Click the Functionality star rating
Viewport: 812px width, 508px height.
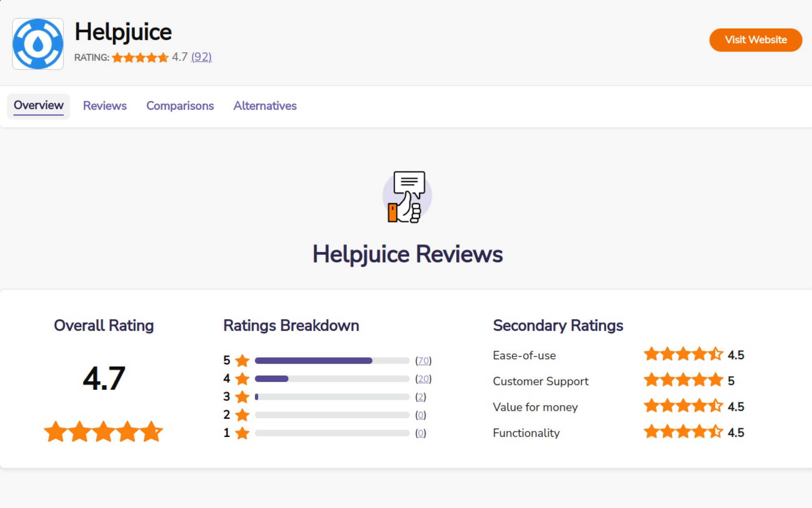[x=683, y=432]
